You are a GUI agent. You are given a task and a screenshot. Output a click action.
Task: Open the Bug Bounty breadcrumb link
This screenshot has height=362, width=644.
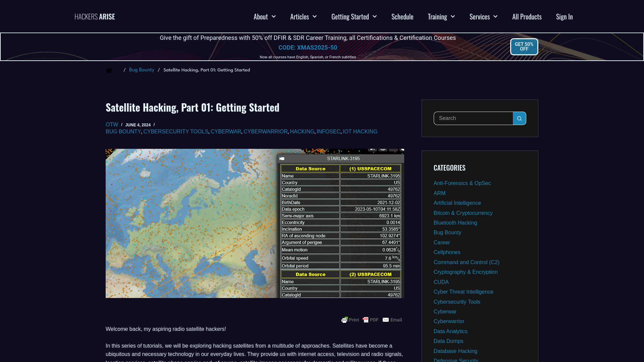click(x=142, y=70)
